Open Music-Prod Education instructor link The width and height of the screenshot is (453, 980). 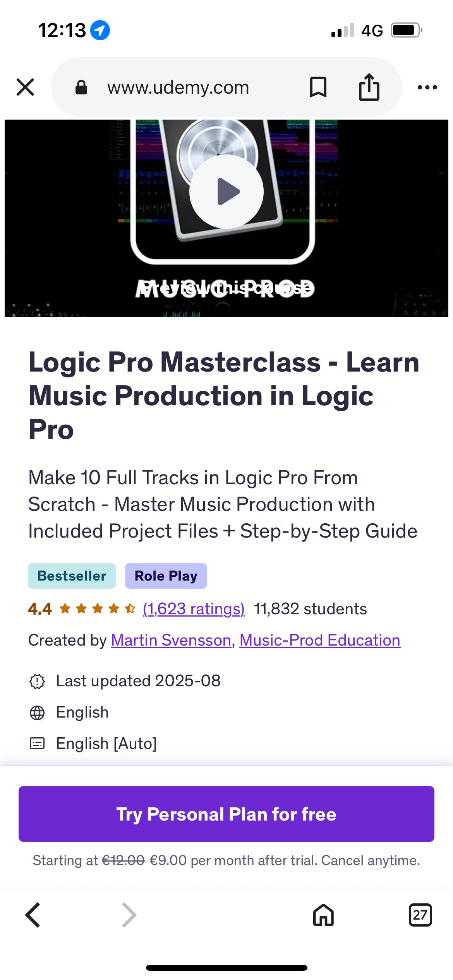(x=320, y=640)
